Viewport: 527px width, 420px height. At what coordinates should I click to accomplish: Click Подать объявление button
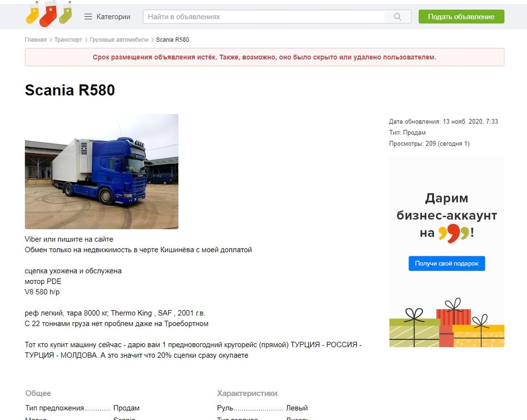(461, 17)
